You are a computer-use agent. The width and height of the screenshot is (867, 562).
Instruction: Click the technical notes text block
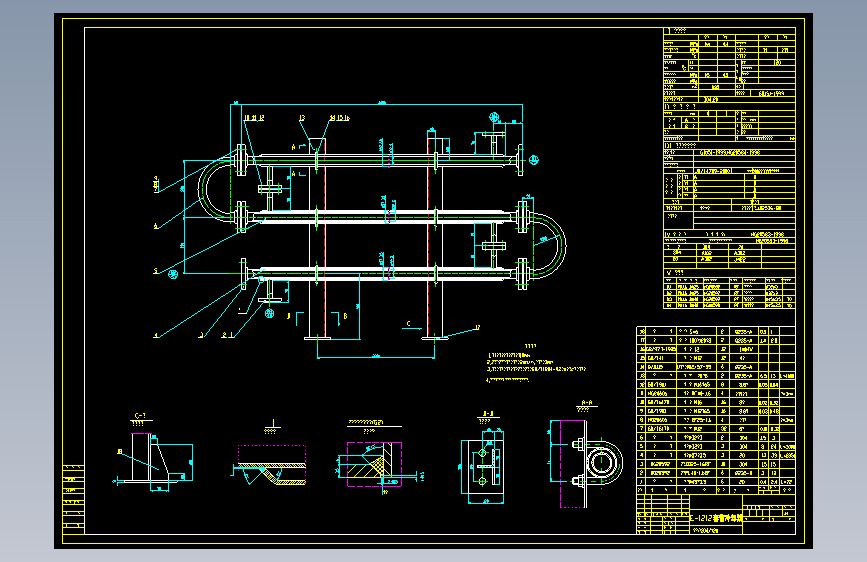pos(535,364)
